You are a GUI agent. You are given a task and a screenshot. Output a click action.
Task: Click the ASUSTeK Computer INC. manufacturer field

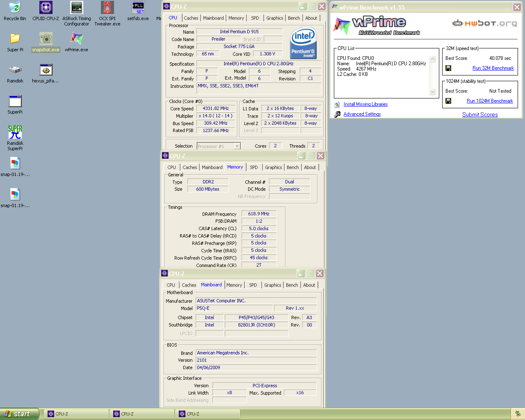[x=256, y=301]
